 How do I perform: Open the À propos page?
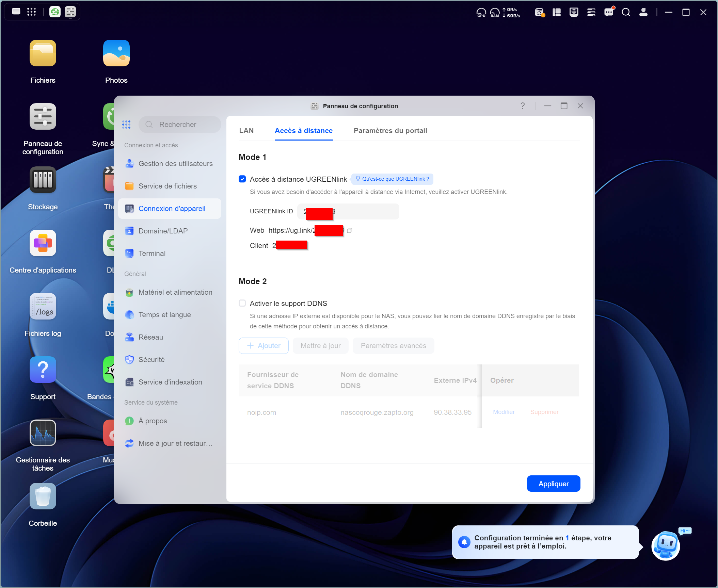click(170, 421)
